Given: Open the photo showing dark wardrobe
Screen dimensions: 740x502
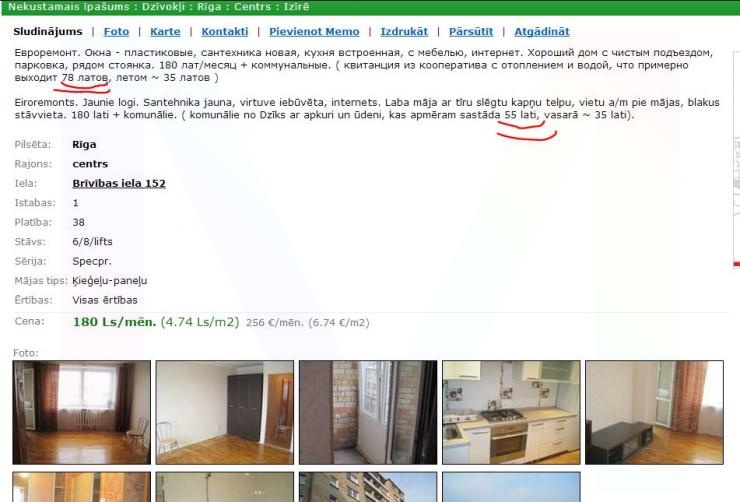Looking at the screenshot, I should click(x=225, y=412).
